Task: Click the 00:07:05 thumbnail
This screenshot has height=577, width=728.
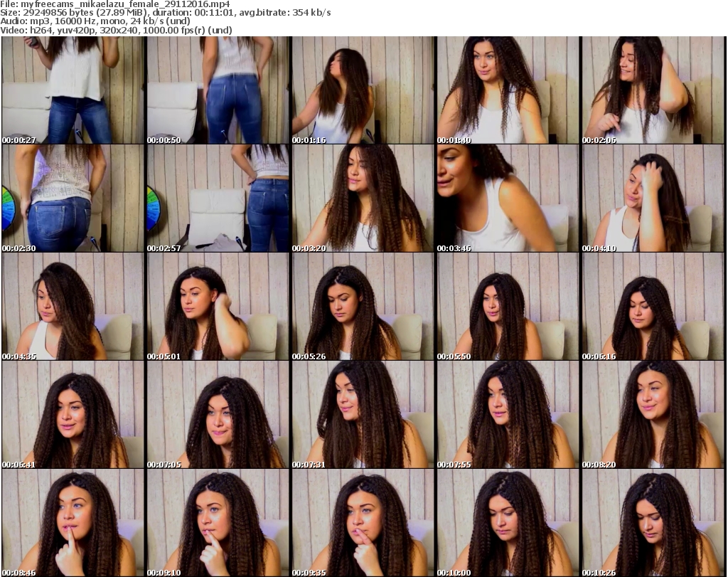Action: click(218, 415)
